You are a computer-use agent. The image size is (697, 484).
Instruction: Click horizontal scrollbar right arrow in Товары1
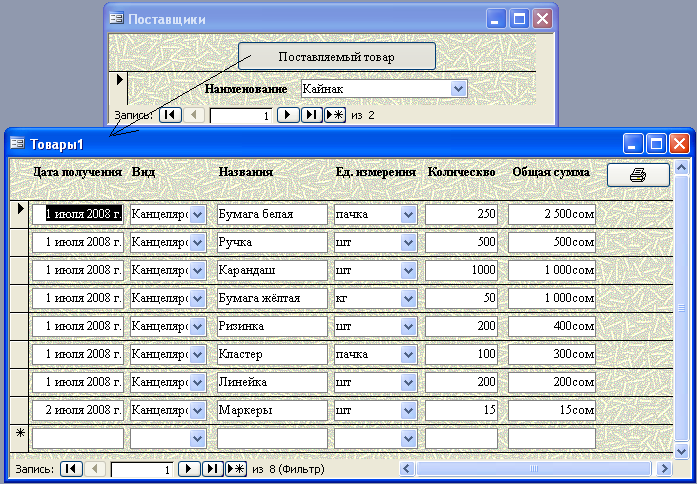click(664, 468)
